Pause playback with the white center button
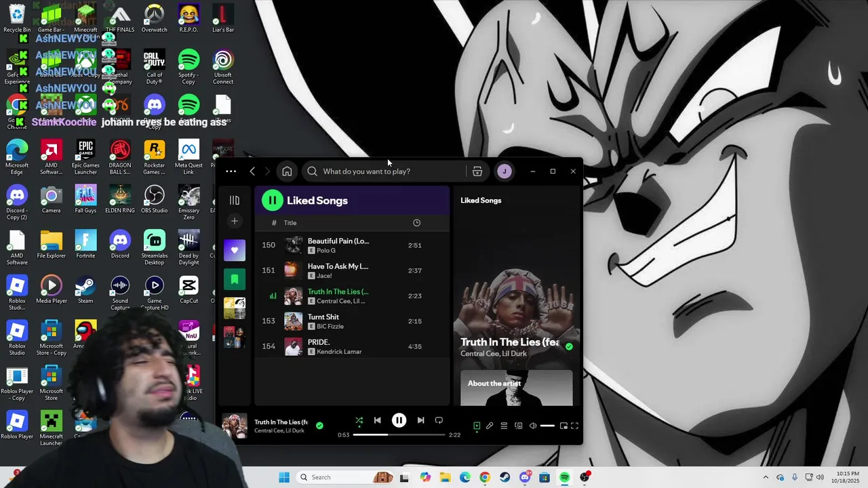 coord(399,421)
